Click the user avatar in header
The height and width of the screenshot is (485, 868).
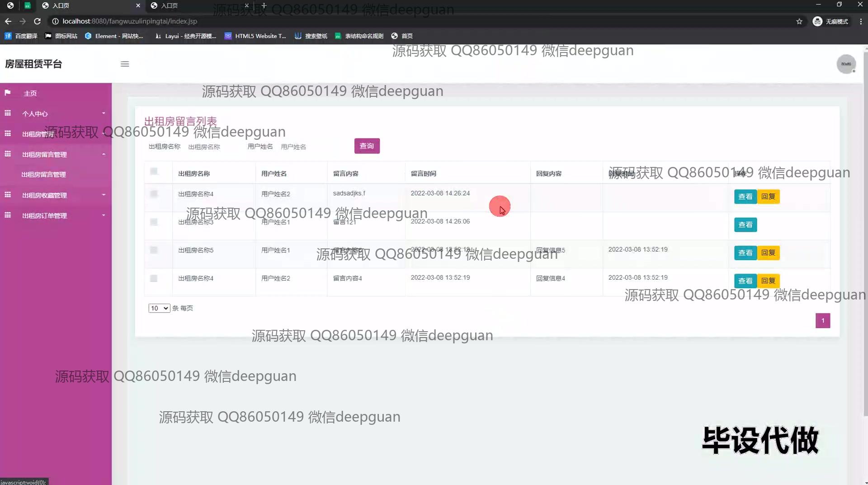846,64
